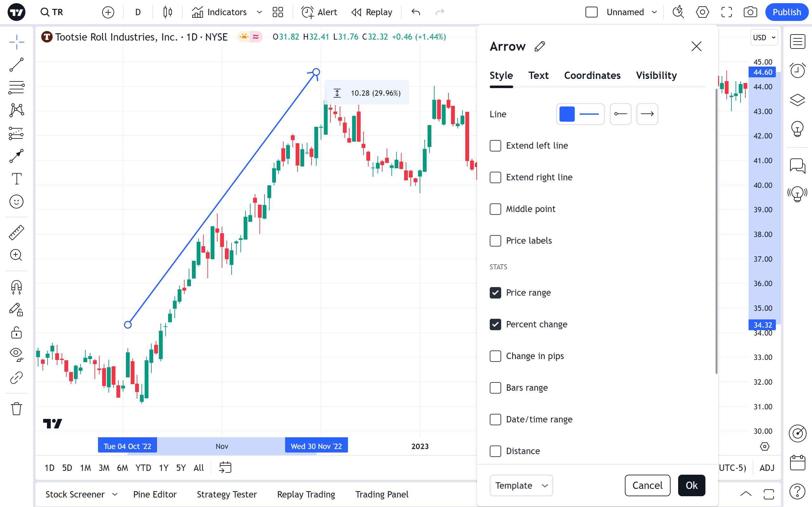The width and height of the screenshot is (812, 507).
Task: Open the USD currency dropdown
Action: click(x=764, y=38)
